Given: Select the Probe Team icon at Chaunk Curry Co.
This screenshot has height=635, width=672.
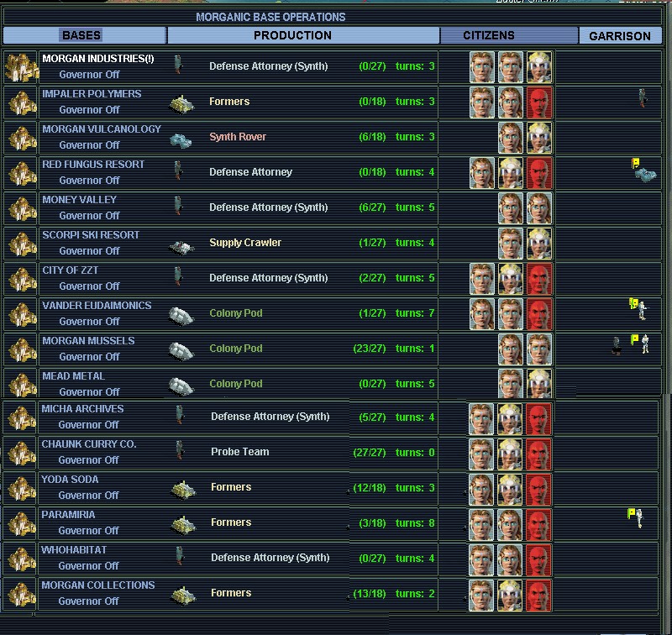Looking at the screenshot, I should [179, 451].
